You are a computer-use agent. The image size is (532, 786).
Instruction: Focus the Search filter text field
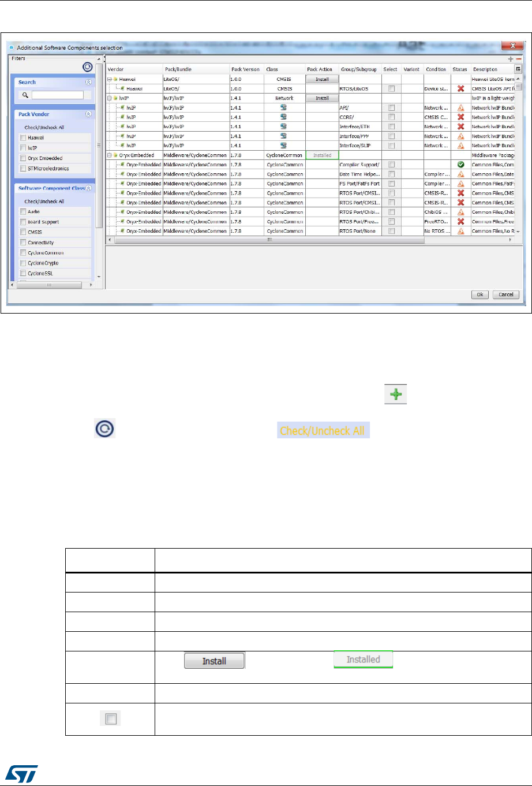point(58,95)
